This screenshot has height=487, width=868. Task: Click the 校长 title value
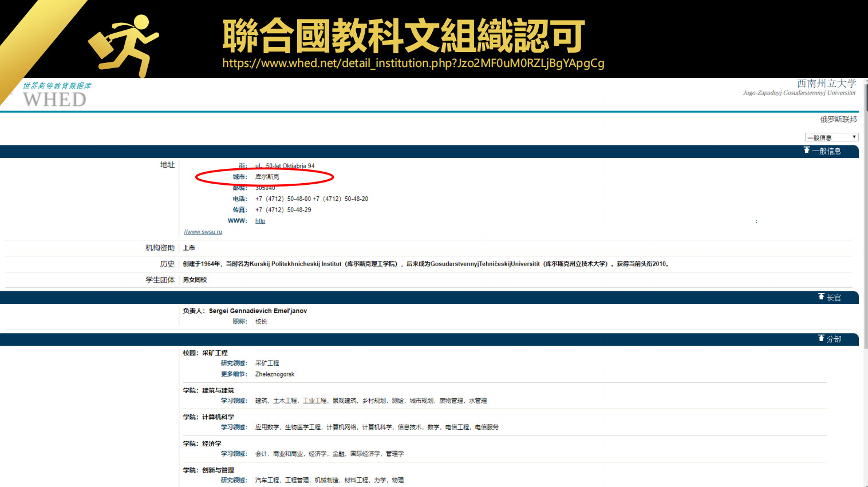pos(261,322)
